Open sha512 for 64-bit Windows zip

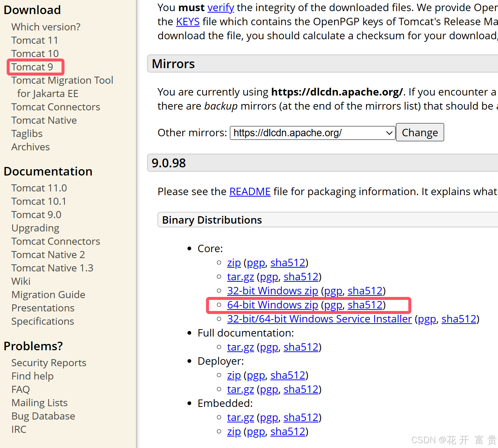[365, 305]
